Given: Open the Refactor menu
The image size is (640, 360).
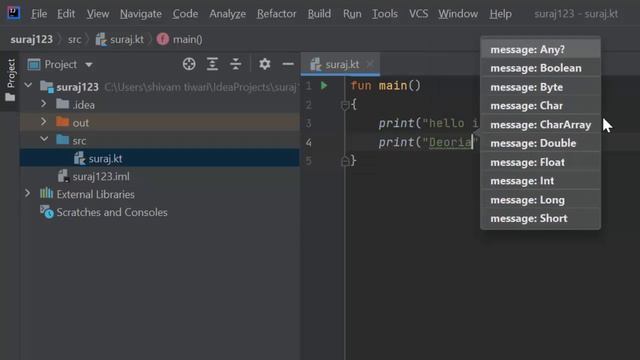Looking at the screenshot, I should point(276,14).
